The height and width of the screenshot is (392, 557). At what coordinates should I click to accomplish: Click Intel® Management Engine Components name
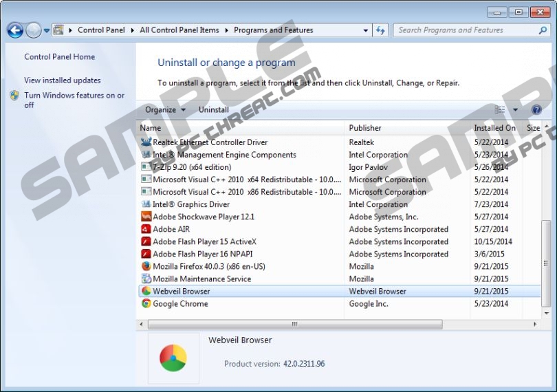pyautogui.click(x=224, y=155)
